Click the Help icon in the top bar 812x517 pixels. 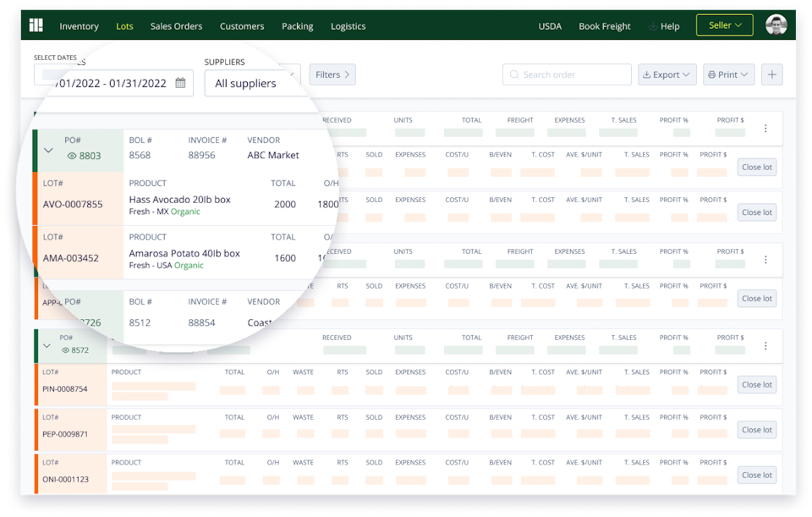653,26
